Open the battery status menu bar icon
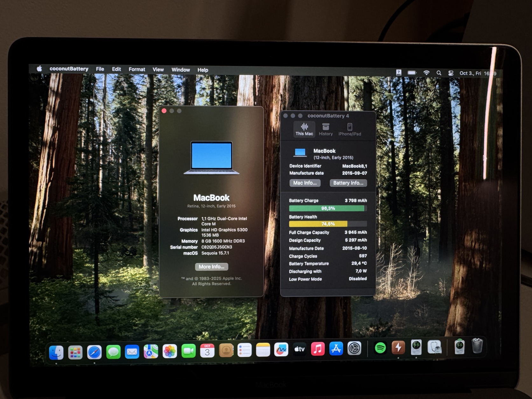The image size is (532, 399). coord(412,73)
